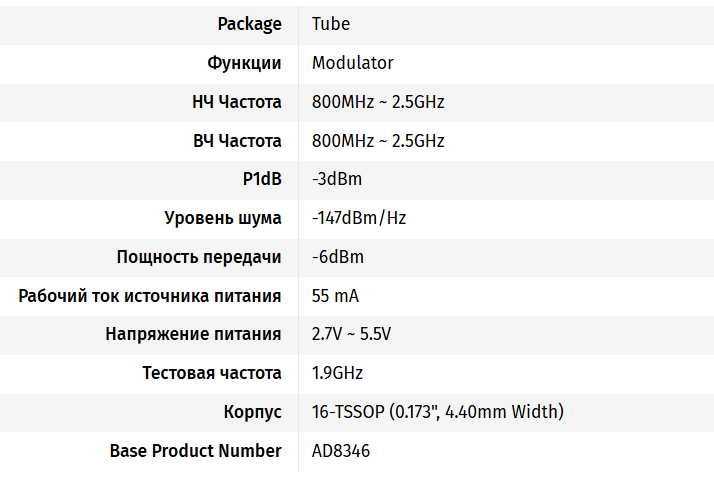Click the "НЧ Частота" label
Screen dimensions: 714x483
click(x=237, y=102)
